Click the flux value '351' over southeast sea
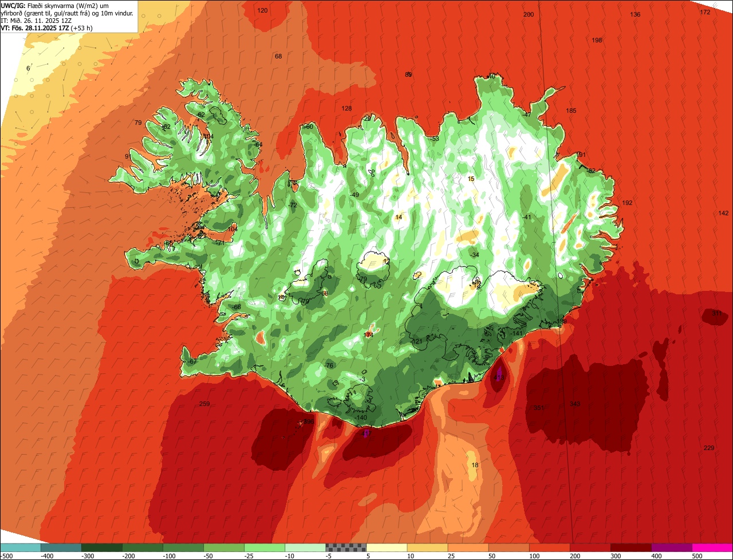The image size is (733, 560). click(538, 408)
